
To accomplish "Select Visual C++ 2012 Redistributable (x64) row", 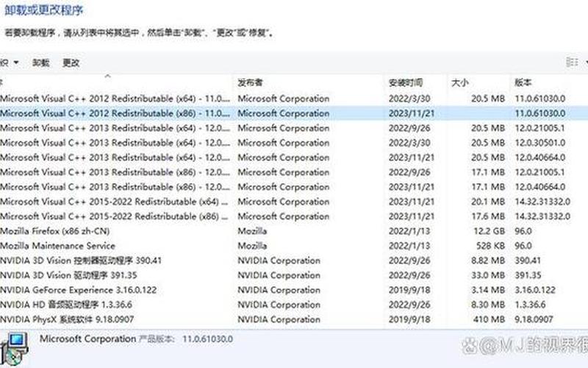I will pos(294,99).
